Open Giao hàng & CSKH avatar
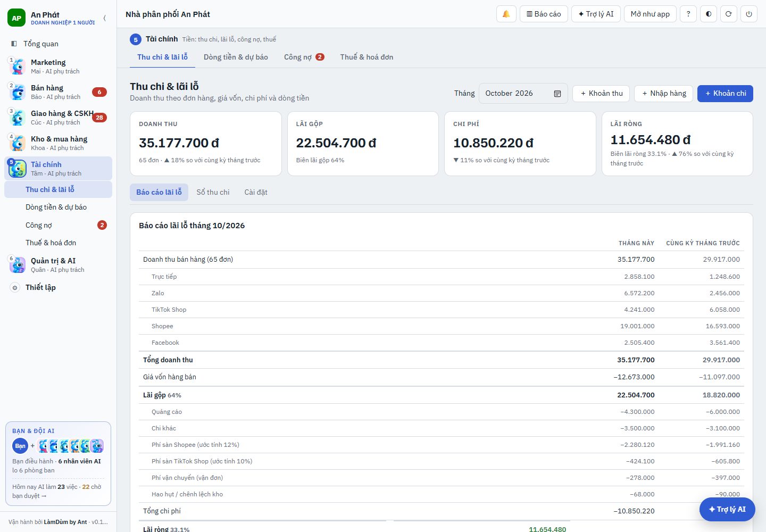The height and width of the screenshot is (532, 766). (x=17, y=117)
